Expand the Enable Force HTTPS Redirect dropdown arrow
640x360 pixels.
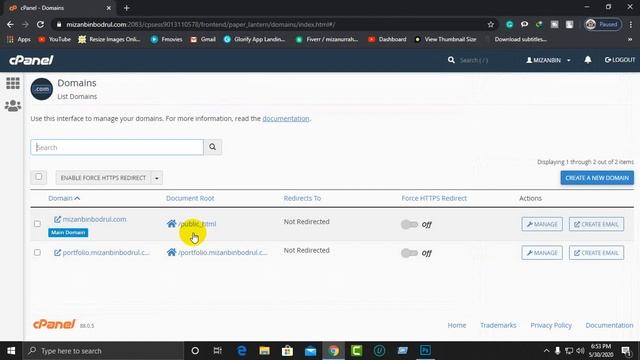(157, 178)
